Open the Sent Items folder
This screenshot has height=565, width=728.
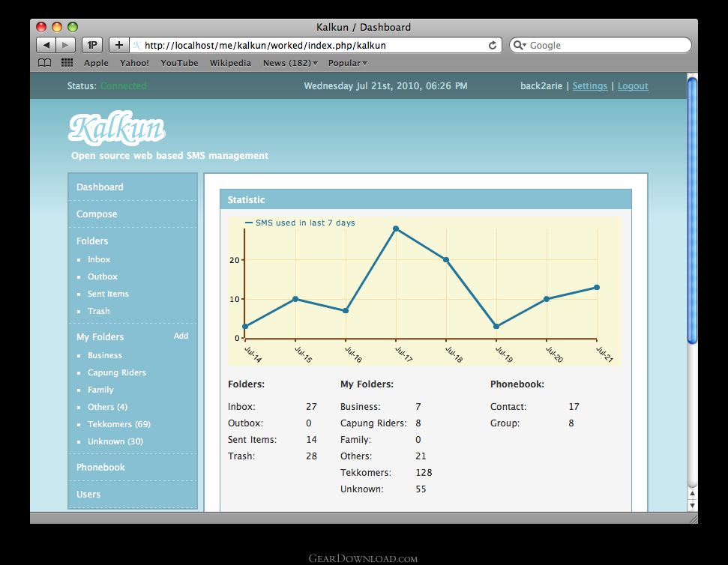point(108,294)
